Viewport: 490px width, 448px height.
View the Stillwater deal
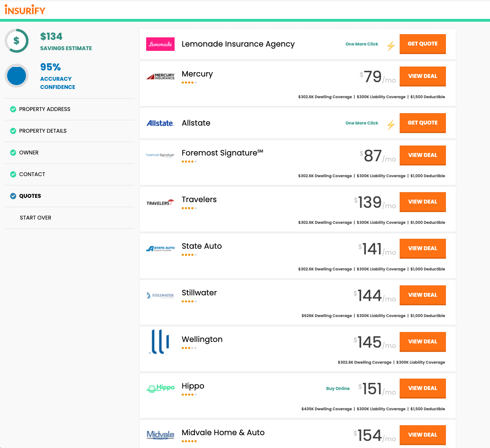tap(422, 295)
